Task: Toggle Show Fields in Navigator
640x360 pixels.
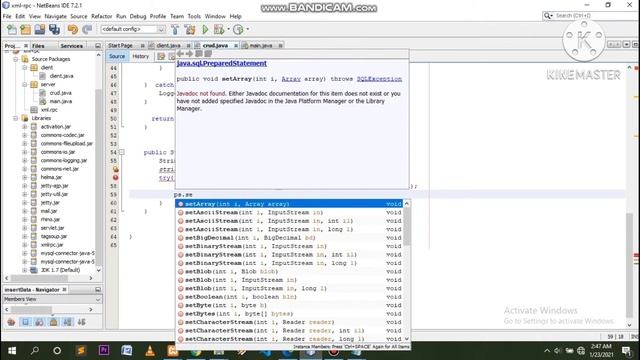Action: click(25, 322)
